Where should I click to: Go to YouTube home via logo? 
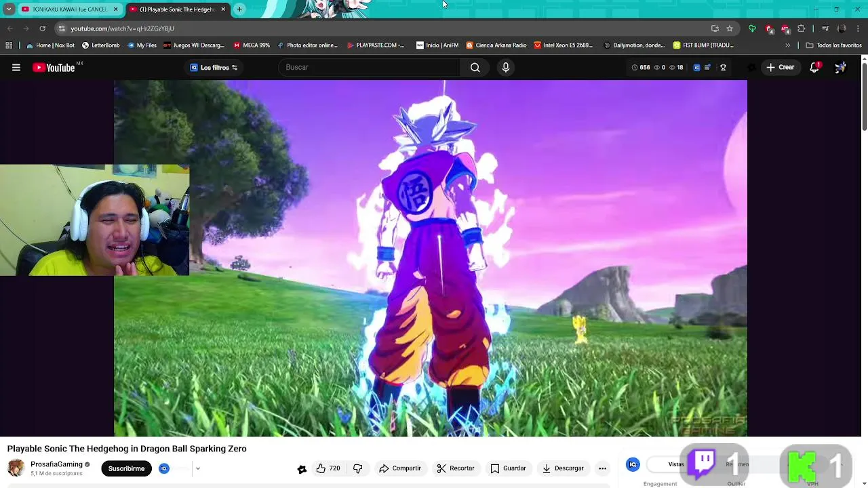click(x=54, y=67)
